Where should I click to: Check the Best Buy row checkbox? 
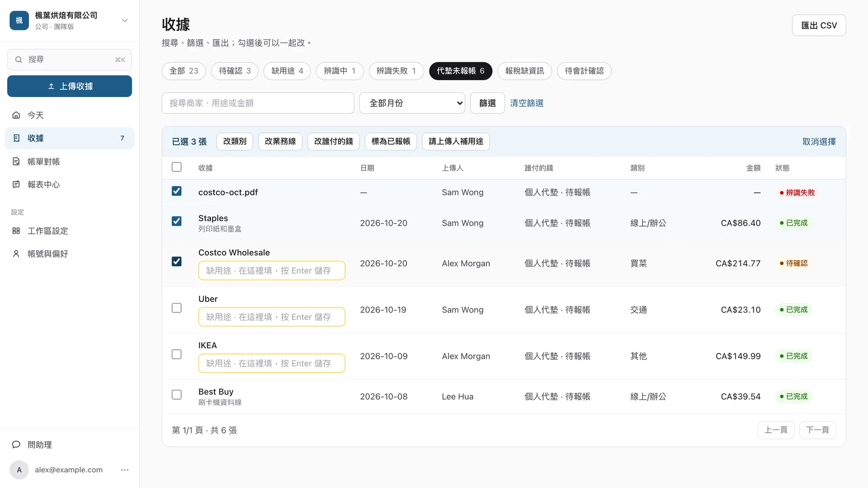pyautogui.click(x=176, y=395)
